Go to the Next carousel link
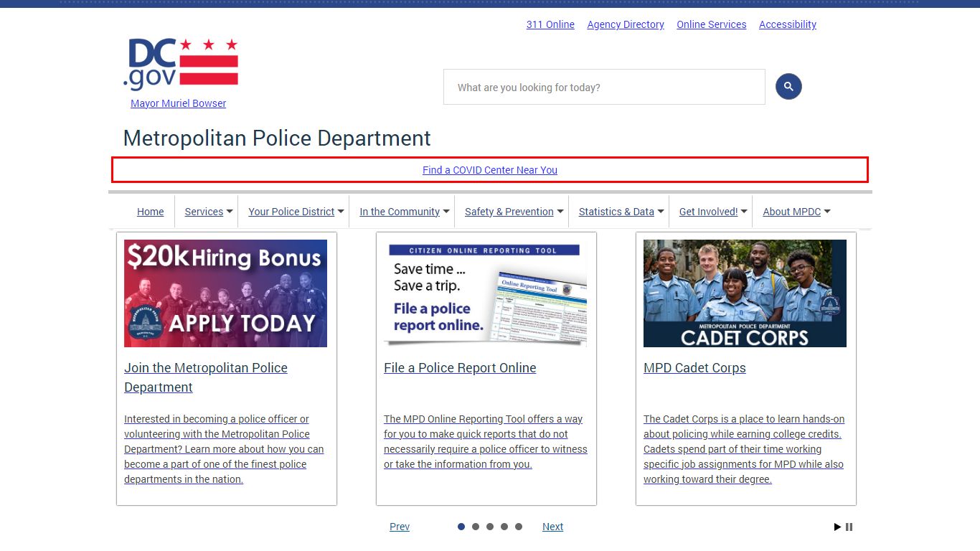The width and height of the screenshot is (980, 551). tap(552, 527)
